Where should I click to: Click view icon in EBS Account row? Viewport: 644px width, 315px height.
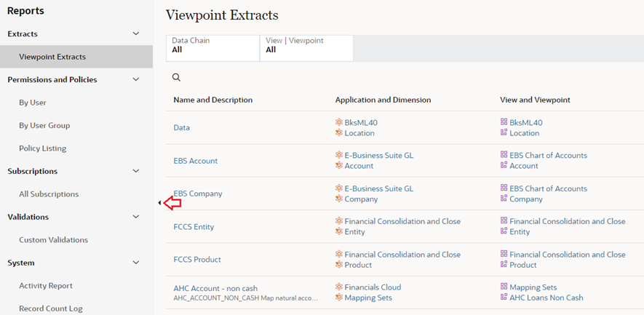coord(504,155)
